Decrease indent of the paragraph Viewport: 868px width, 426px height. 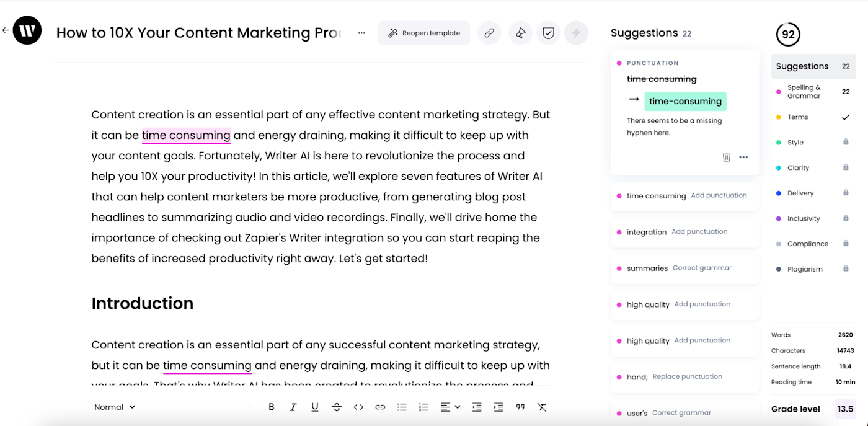pos(477,407)
